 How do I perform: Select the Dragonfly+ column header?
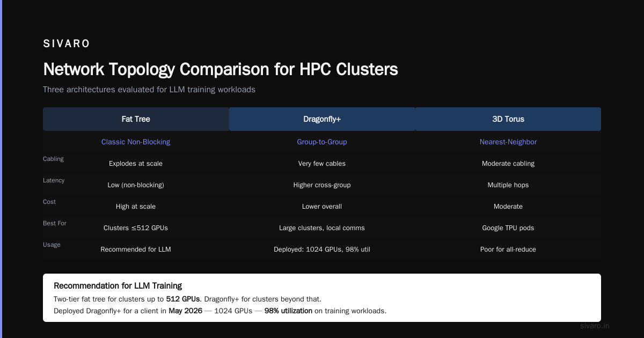[x=322, y=119]
